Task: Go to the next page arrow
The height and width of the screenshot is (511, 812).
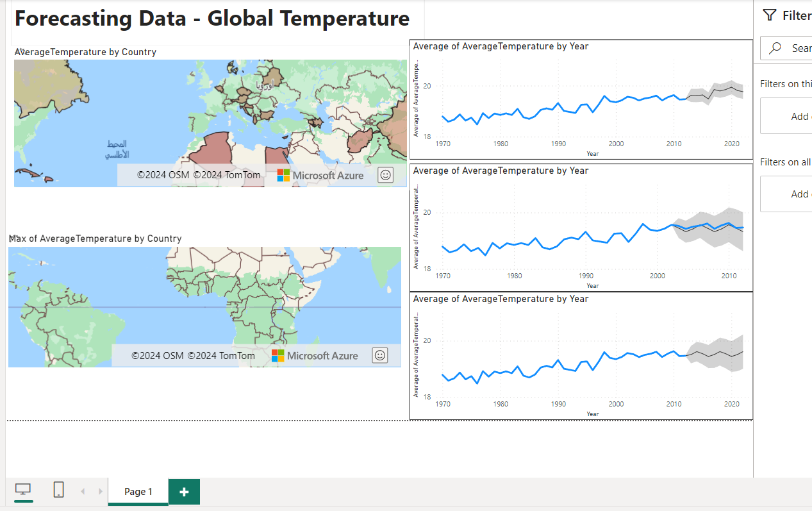Action: 100,491
